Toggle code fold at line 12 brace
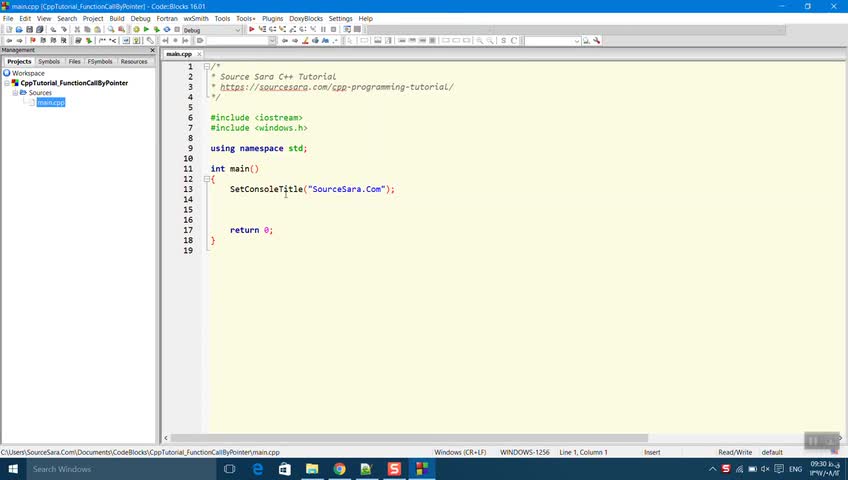The width and height of the screenshot is (848, 480). 207,179
